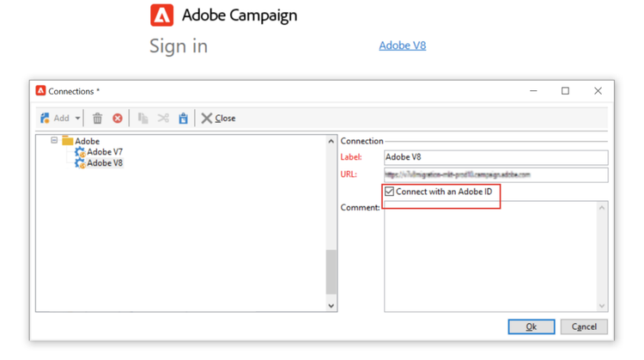Click the Add connection icon

click(x=46, y=119)
